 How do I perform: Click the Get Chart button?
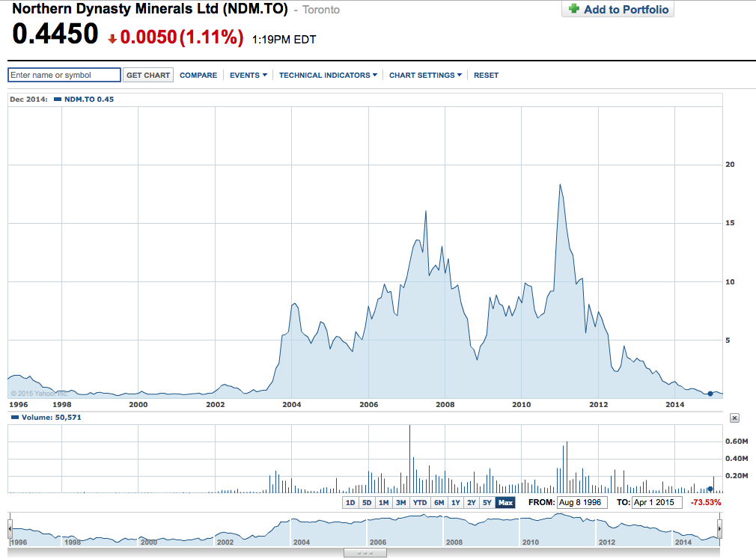[148, 75]
